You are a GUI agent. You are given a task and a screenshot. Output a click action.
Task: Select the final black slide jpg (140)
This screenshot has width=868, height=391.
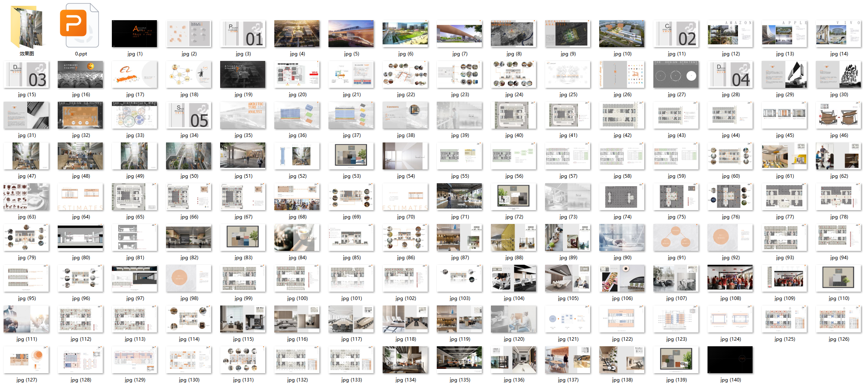tap(730, 360)
